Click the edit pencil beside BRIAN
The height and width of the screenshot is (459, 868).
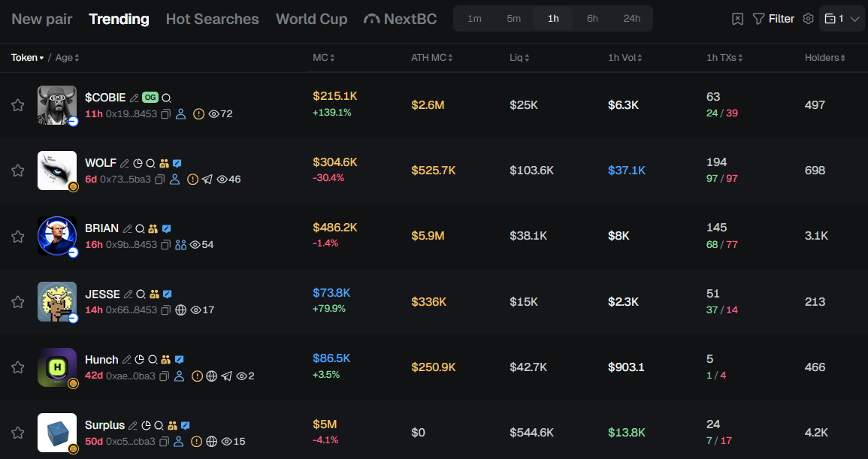tap(127, 228)
